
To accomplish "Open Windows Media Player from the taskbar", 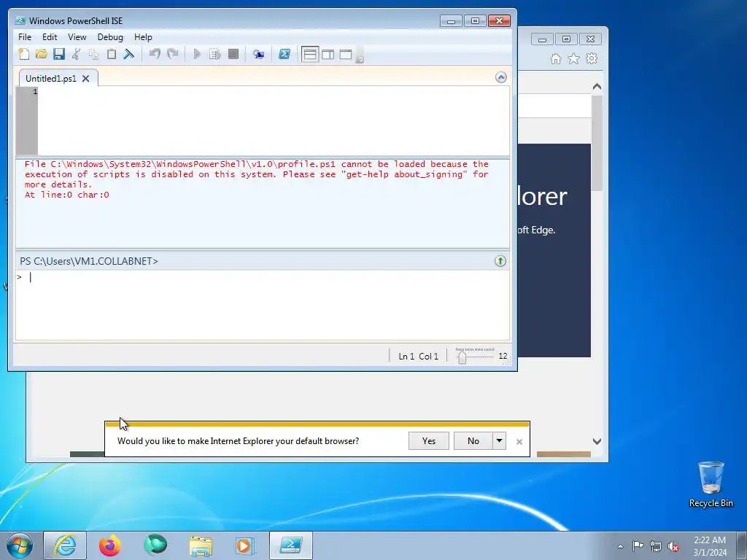I will coord(245,545).
